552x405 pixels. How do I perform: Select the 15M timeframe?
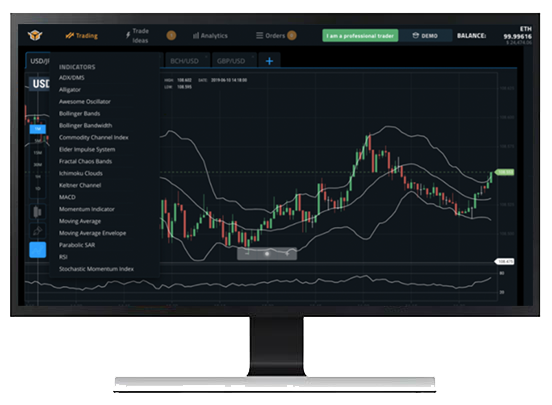pyautogui.click(x=38, y=153)
